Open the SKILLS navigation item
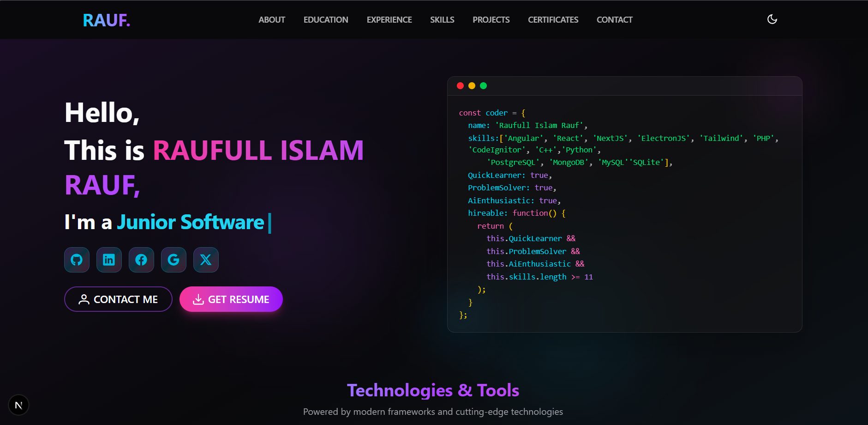The width and height of the screenshot is (868, 425). (x=442, y=19)
